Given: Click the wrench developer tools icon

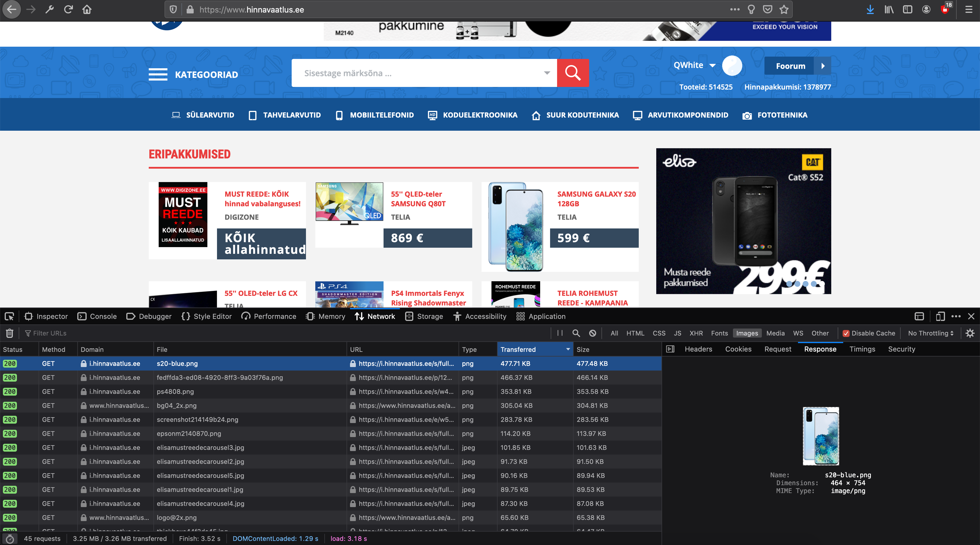Looking at the screenshot, I should pyautogui.click(x=50, y=10).
